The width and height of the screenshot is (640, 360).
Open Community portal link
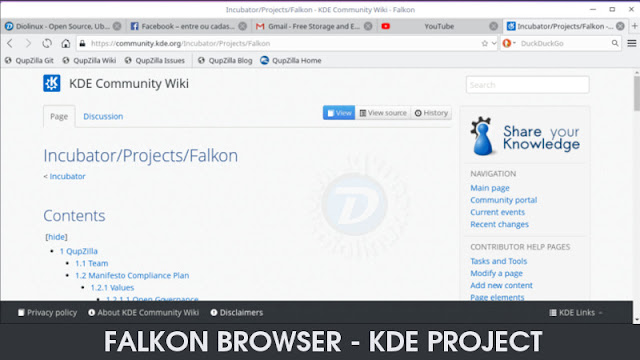pos(503,200)
